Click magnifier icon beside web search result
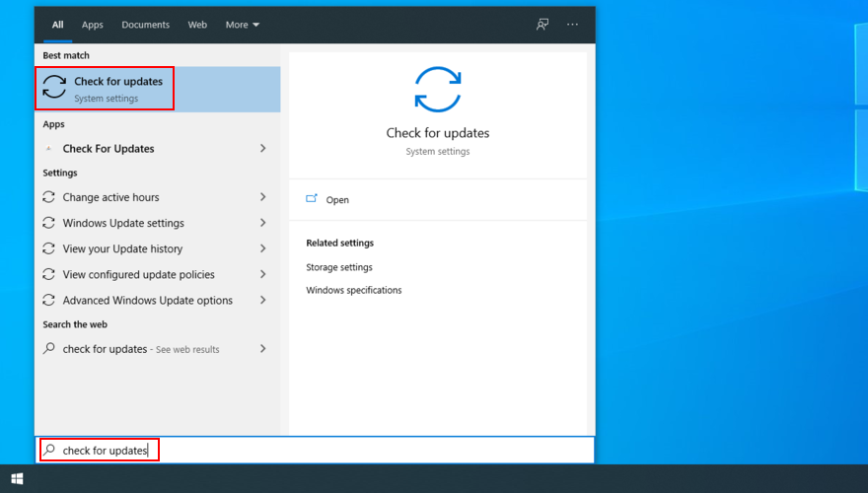The width and height of the screenshot is (868, 493). click(x=49, y=349)
